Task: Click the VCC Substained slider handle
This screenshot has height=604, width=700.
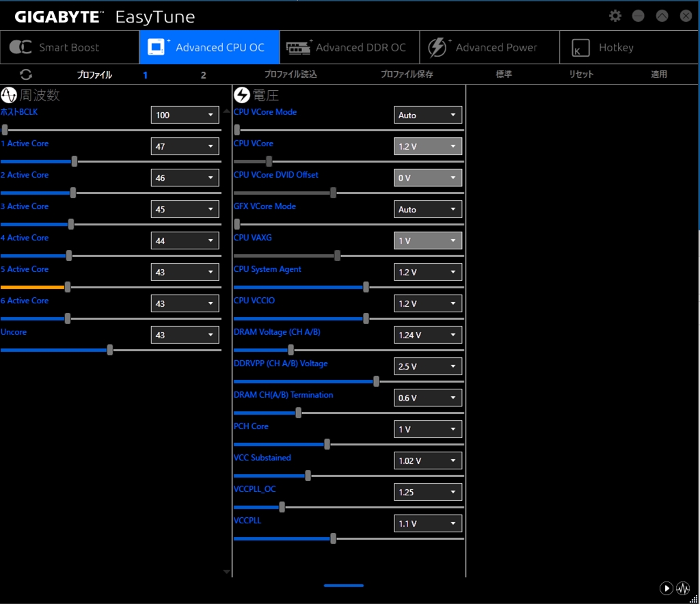Action: tap(308, 476)
